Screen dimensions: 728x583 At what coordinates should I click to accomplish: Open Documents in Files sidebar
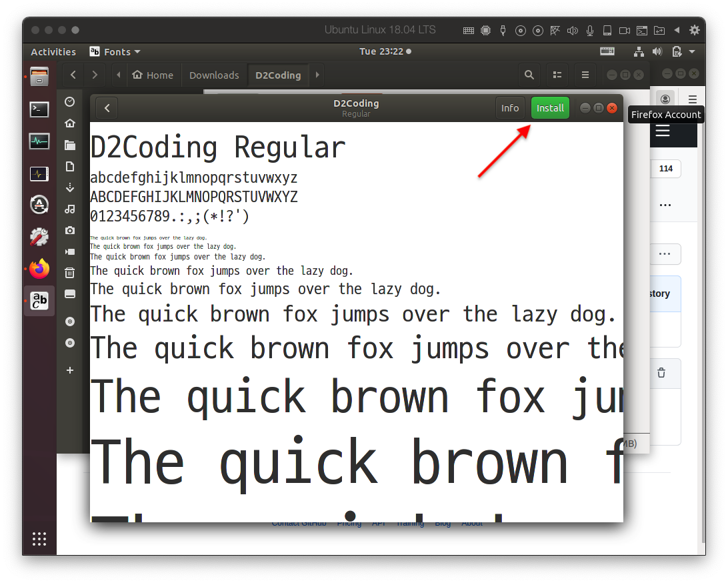[x=69, y=166]
